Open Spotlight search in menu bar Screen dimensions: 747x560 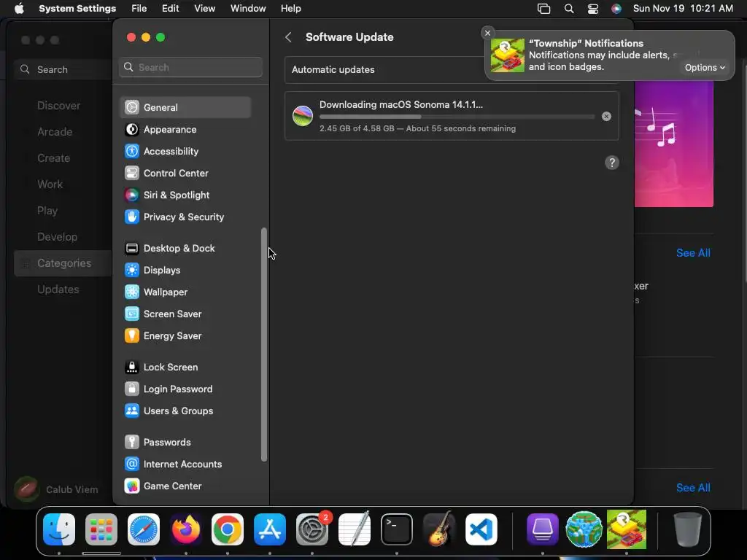pyautogui.click(x=569, y=9)
